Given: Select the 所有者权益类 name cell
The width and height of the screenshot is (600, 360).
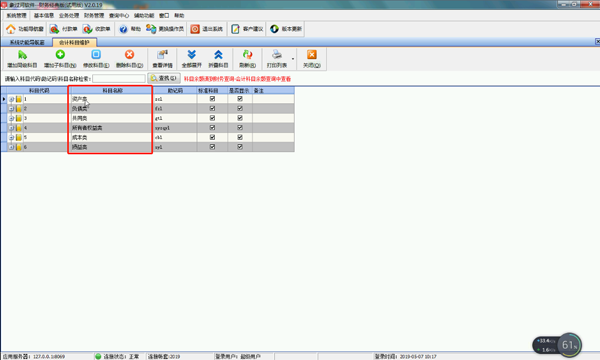Looking at the screenshot, I should point(111,128).
